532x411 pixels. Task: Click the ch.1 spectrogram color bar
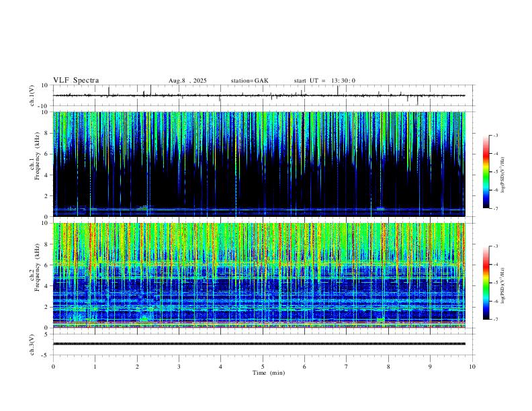click(486, 172)
